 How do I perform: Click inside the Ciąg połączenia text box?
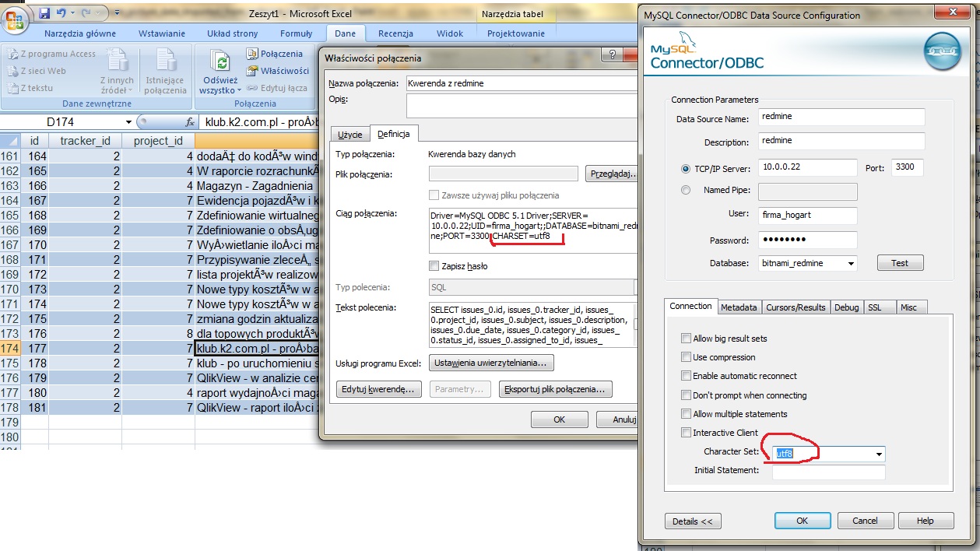tap(533, 230)
